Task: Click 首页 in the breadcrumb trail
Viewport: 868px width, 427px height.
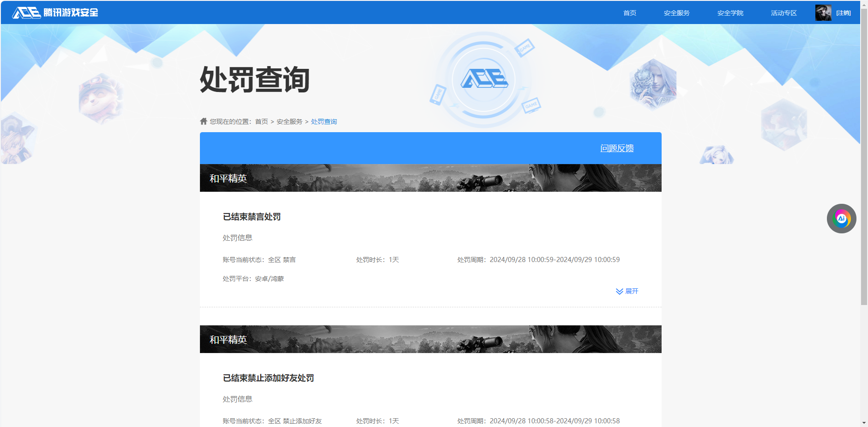Action: [x=261, y=122]
